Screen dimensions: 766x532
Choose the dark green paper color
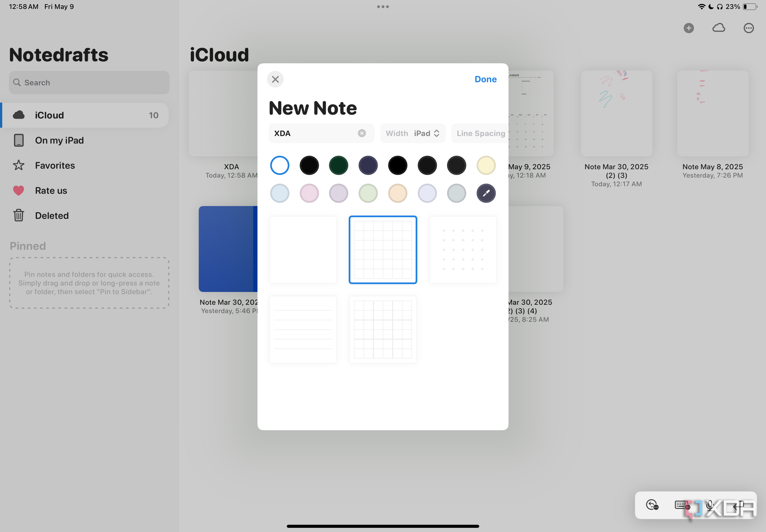338,165
